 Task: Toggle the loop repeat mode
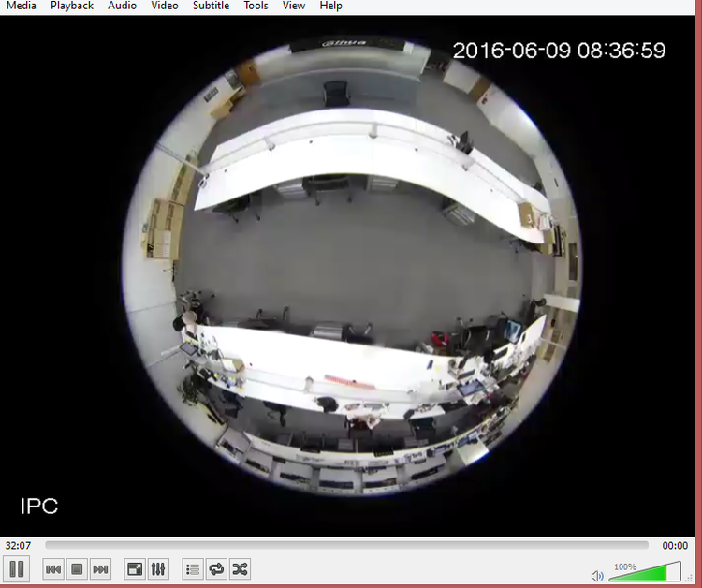[216, 569]
